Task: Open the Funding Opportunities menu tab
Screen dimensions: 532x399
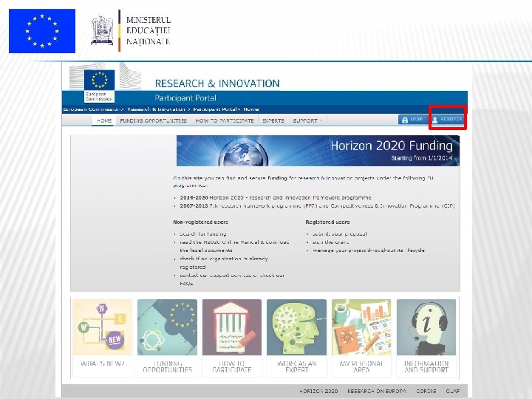Action: [x=154, y=120]
